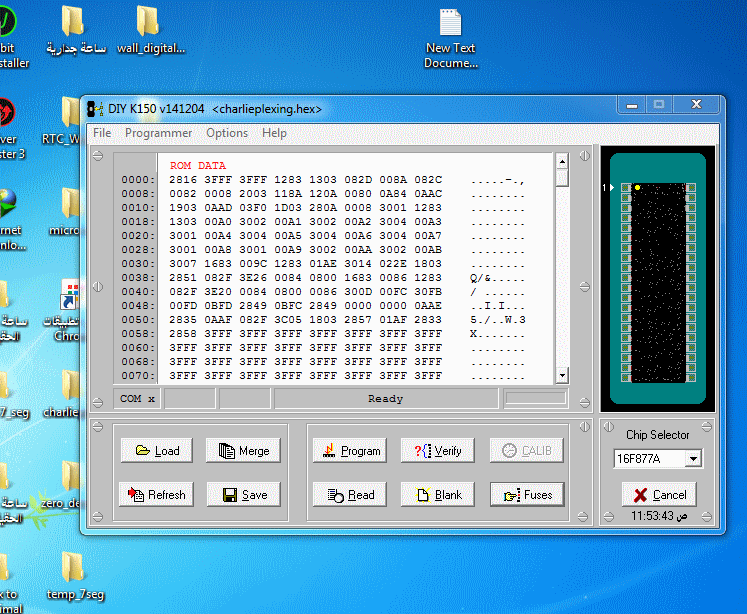Click the COM x status cell
The height and width of the screenshot is (614, 747).
tap(137, 399)
